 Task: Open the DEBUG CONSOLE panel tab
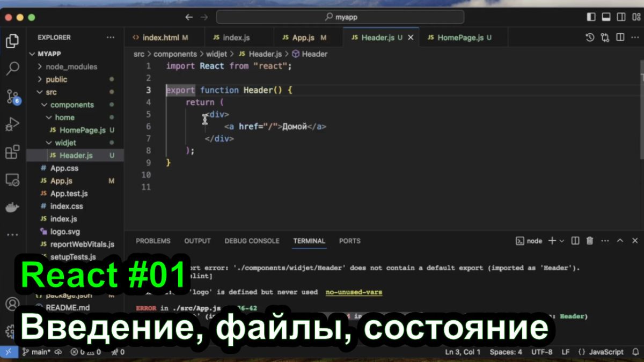click(x=252, y=241)
